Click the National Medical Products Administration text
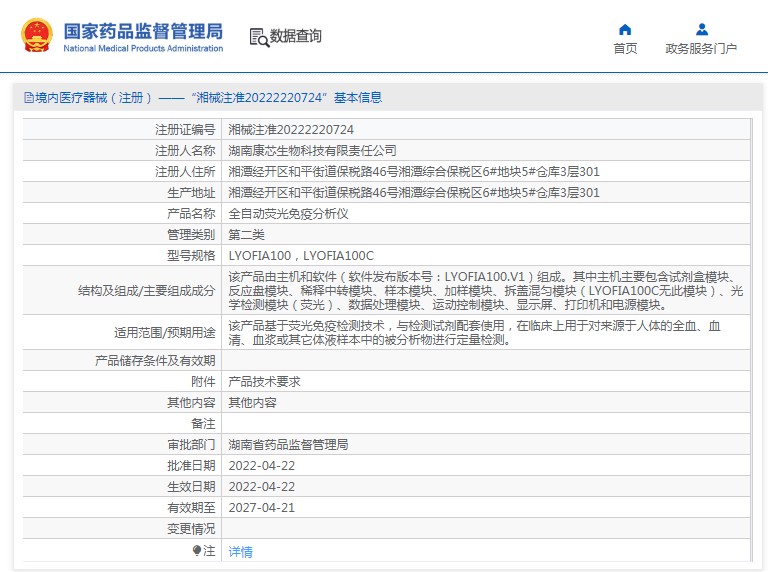This screenshot has width=768, height=572. (142, 48)
